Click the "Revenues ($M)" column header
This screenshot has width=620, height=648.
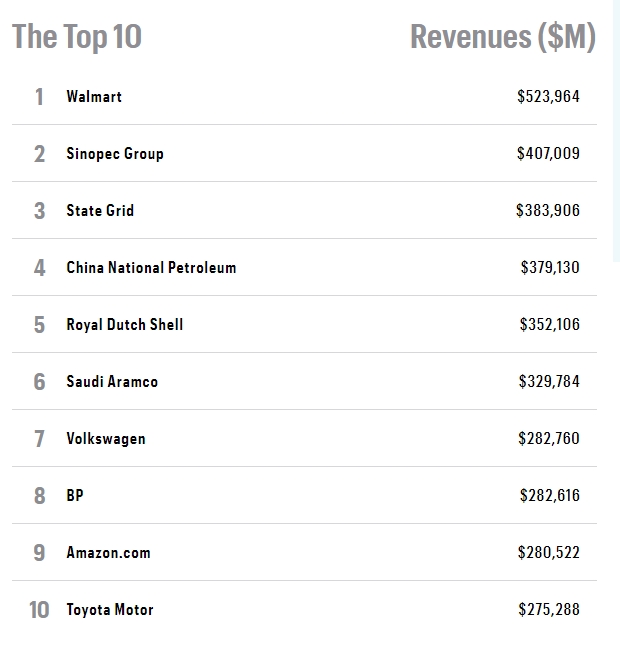pyautogui.click(x=502, y=37)
